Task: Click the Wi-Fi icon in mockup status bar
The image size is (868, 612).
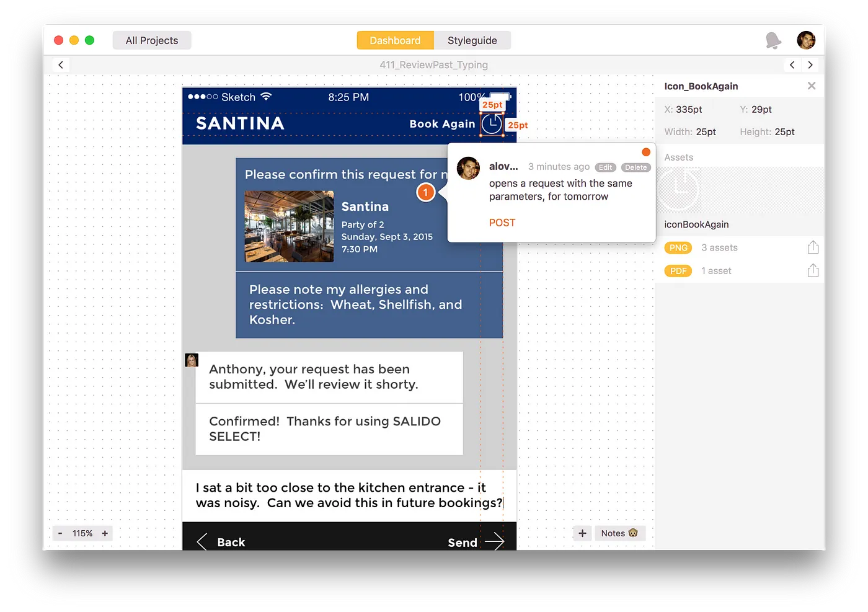Action: tap(266, 97)
